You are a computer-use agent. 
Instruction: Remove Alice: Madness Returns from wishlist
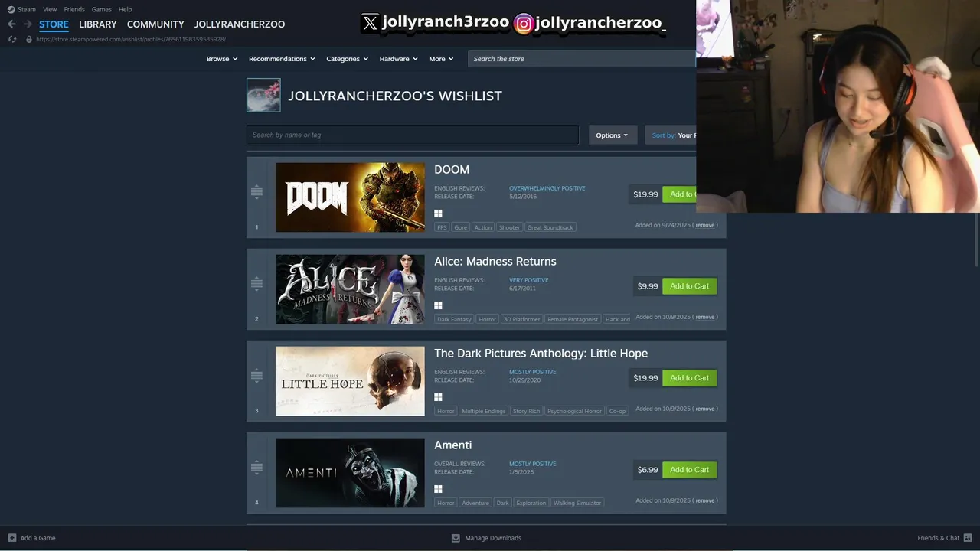704,317
